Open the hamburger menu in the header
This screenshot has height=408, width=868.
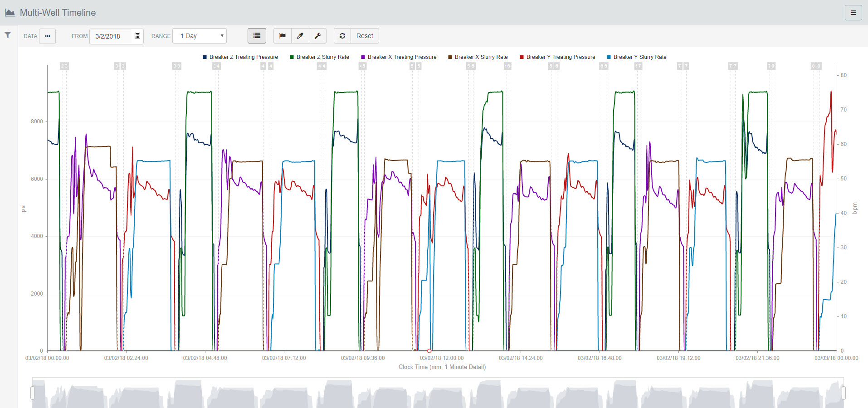853,13
